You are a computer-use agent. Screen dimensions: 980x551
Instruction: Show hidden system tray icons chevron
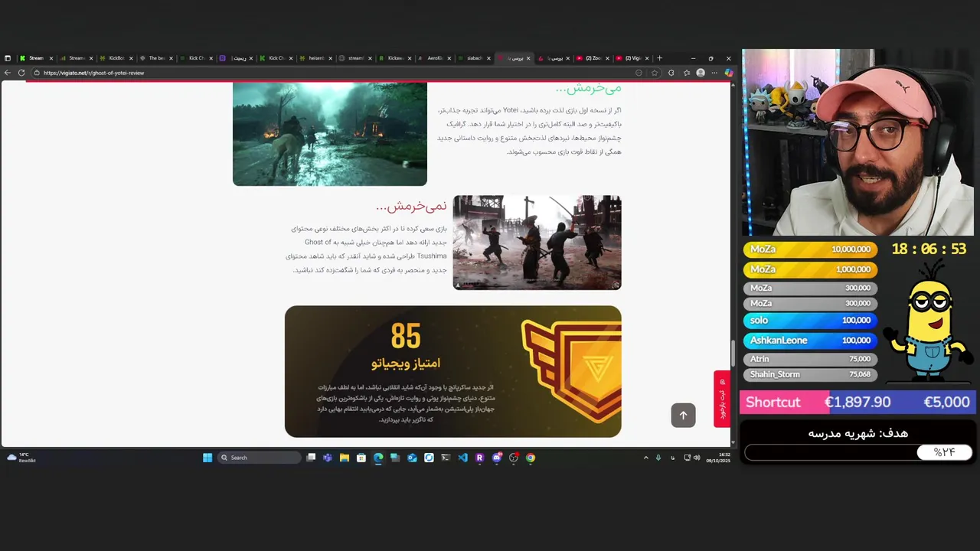point(645,458)
